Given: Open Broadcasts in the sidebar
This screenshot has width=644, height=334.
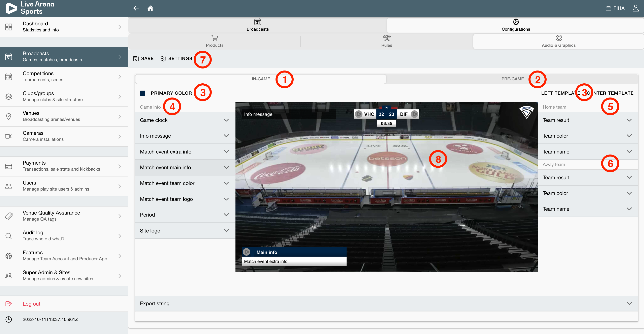Looking at the screenshot, I should pos(64,57).
